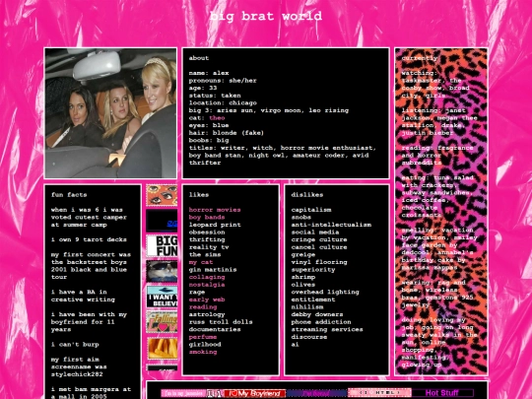Screen dimensions: 532x399
Task: Click the dislikes heading
Action: click(307, 195)
